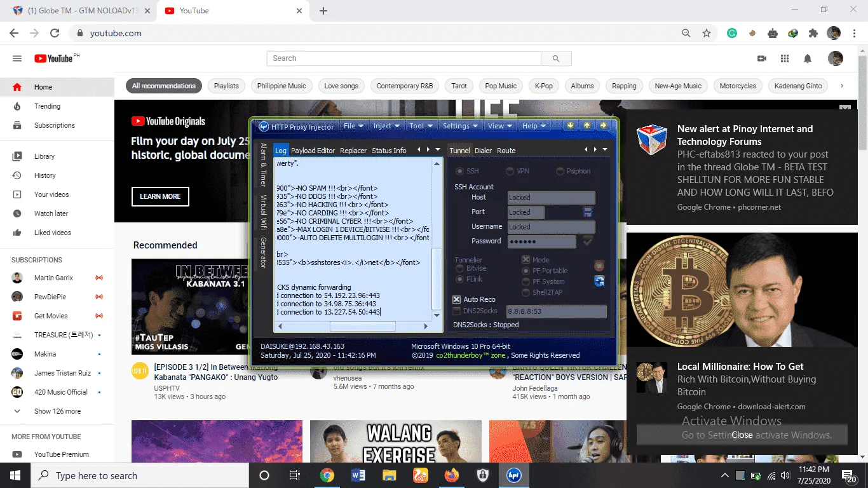Open the Settings dropdown menu in Injector
Viewport: 868px width, 488px height.
pos(460,126)
